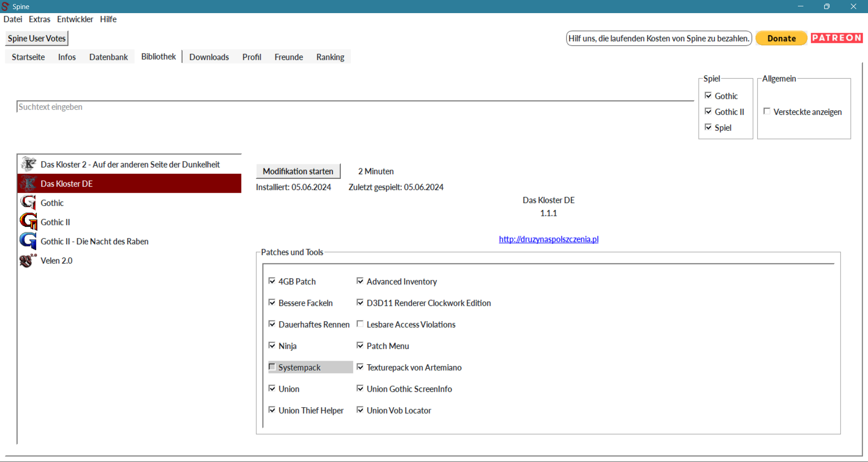
Task: Open the Patreon logo link
Action: [836, 38]
